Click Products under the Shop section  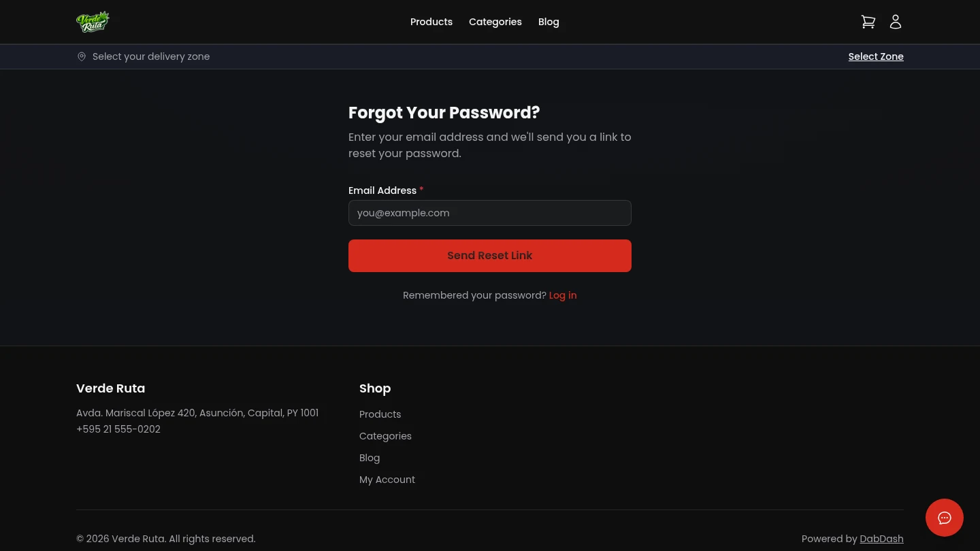[380, 414]
